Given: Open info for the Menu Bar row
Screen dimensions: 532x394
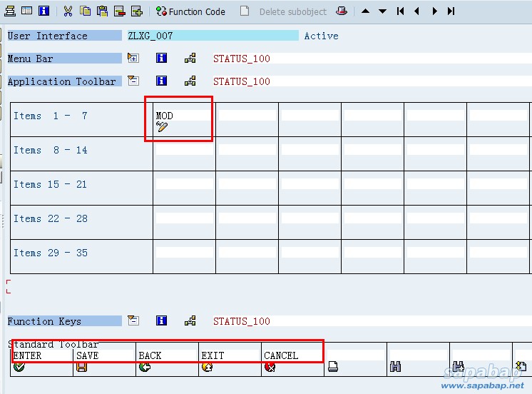Looking at the screenshot, I should click(x=162, y=59).
